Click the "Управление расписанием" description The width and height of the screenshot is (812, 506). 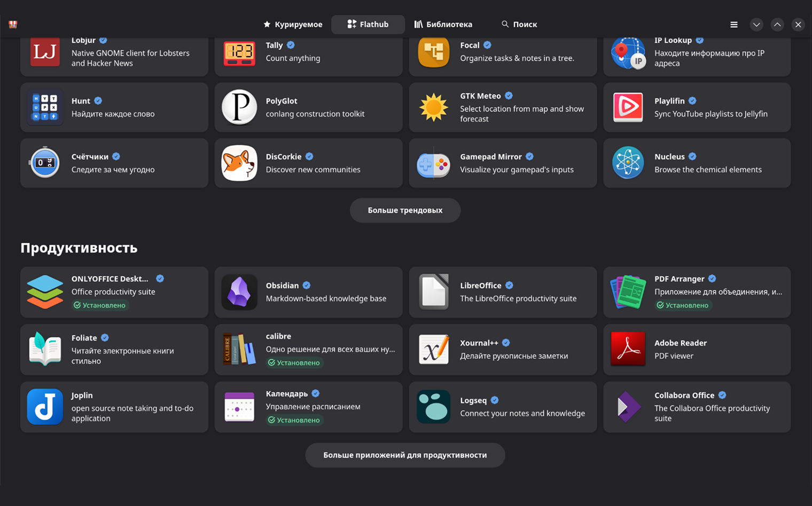point(313,407)
